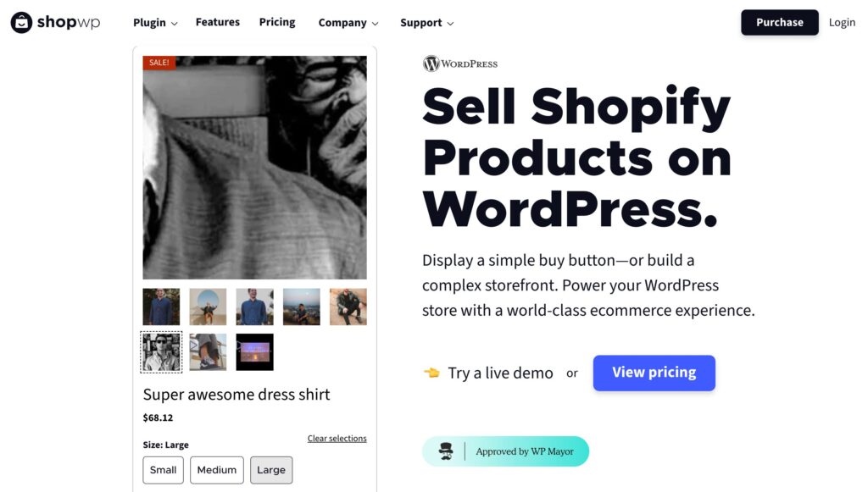
Task: Click the main product image of the dress shirt
Action: [253, 166]
